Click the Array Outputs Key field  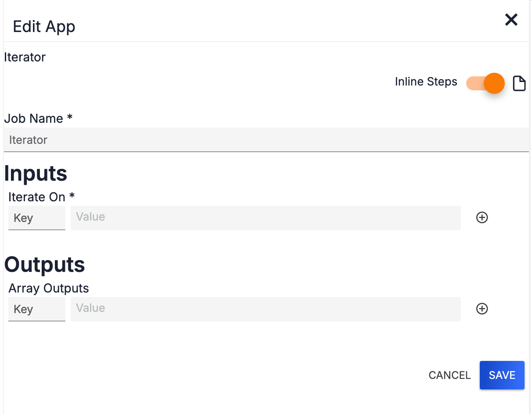37,309
